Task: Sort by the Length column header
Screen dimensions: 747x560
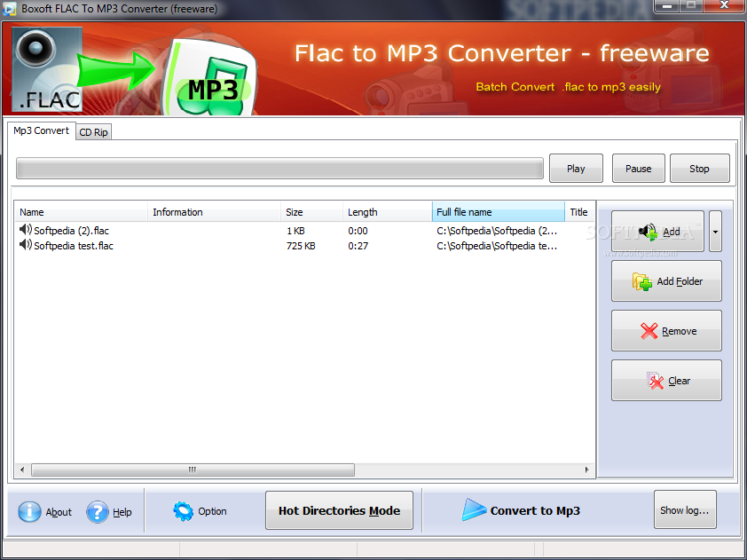Action: pyautogui.click(x=388, y=212)
